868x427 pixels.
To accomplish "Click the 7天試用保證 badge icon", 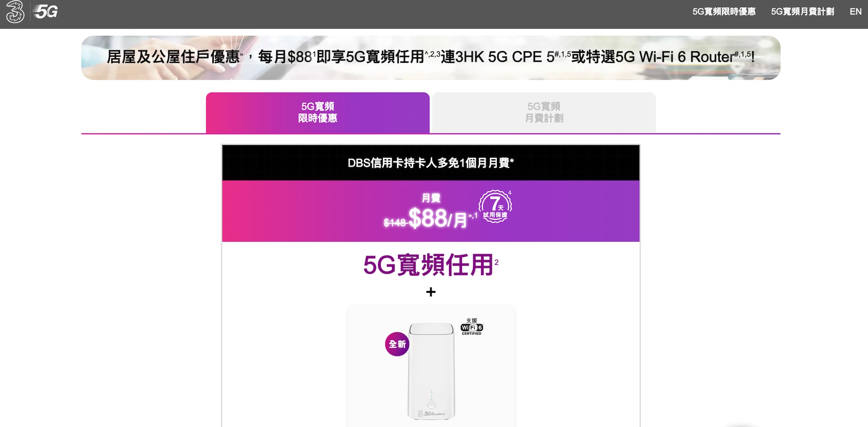I will (x=495, y=207).
